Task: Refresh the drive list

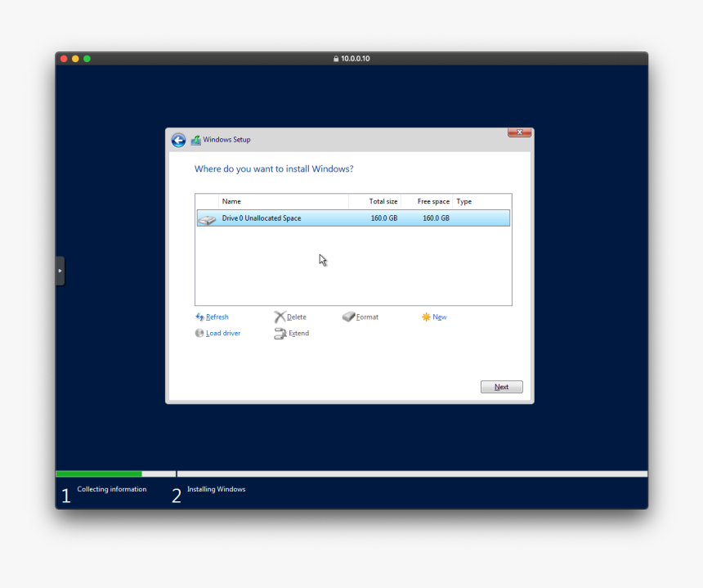Action: (x=217, y=317)
